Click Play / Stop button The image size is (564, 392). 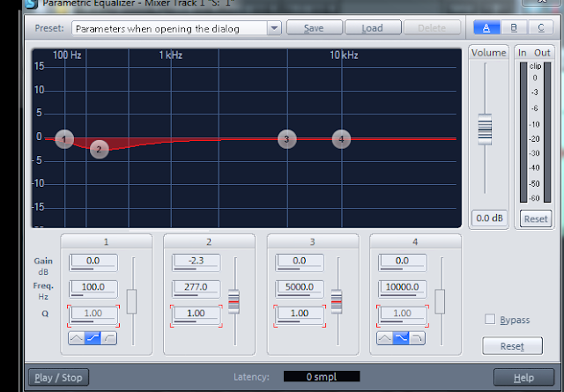tap(58, 378)
